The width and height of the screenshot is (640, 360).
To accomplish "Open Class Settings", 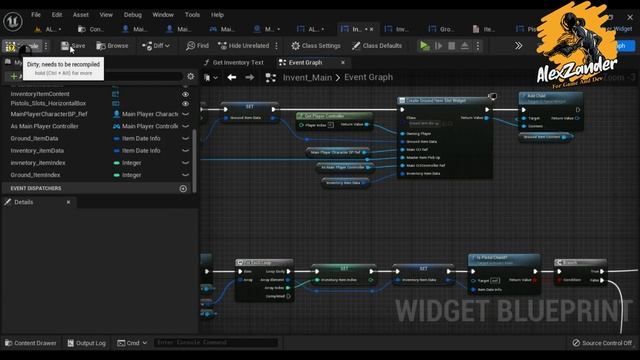I will tap(316, 46).
